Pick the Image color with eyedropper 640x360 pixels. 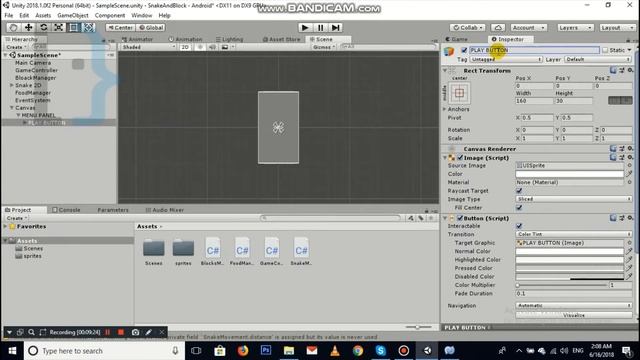(x=629, y=174)
